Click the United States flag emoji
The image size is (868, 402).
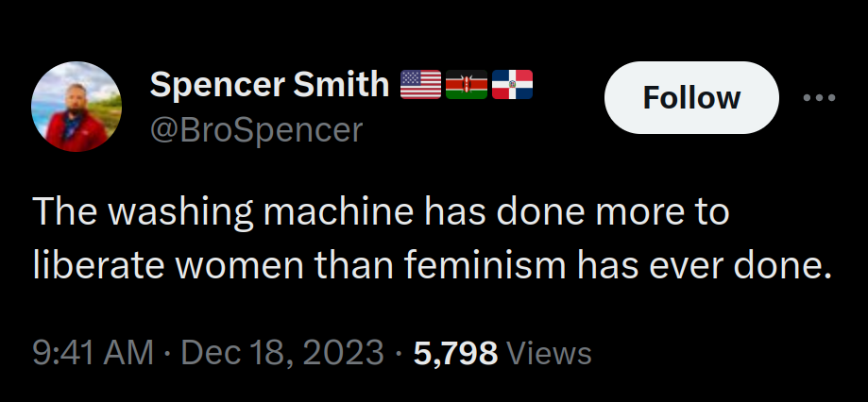420,85
